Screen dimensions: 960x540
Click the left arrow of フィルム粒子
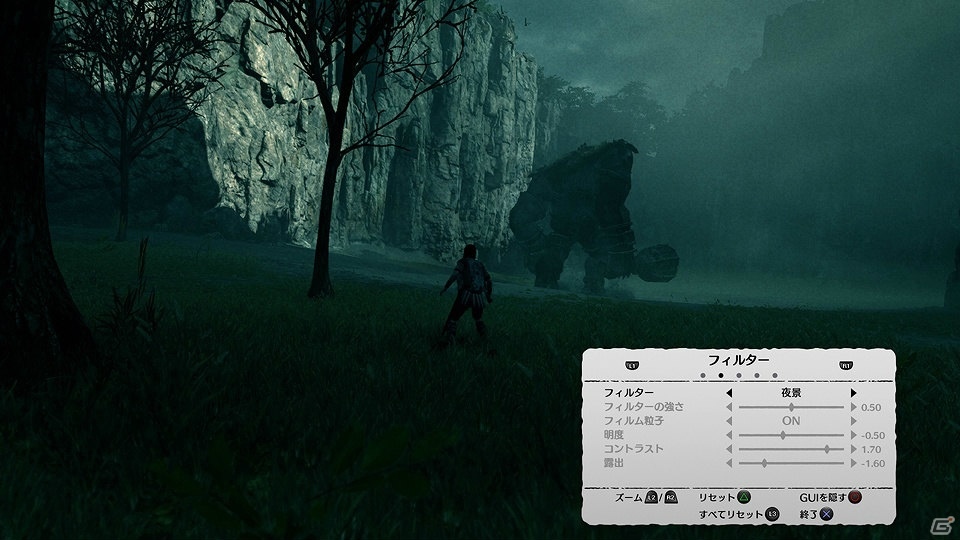pos(729,421)
